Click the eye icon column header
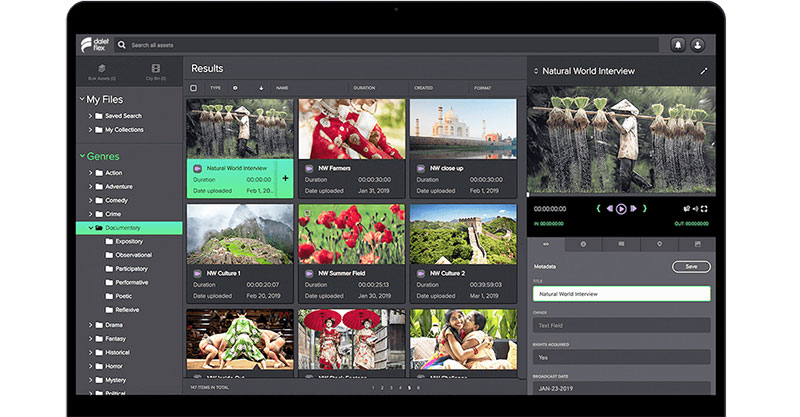The height and width of the screenshot is (417, 800). point(235,88)
